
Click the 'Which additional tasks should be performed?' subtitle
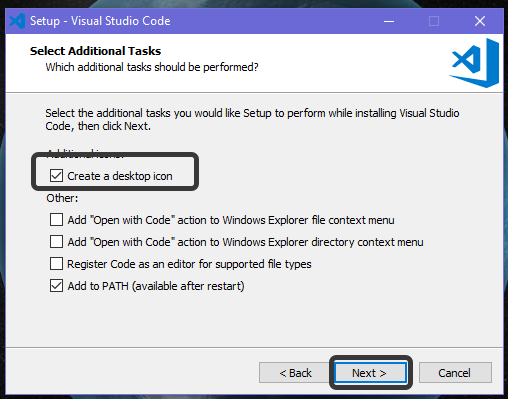[152, 67]
